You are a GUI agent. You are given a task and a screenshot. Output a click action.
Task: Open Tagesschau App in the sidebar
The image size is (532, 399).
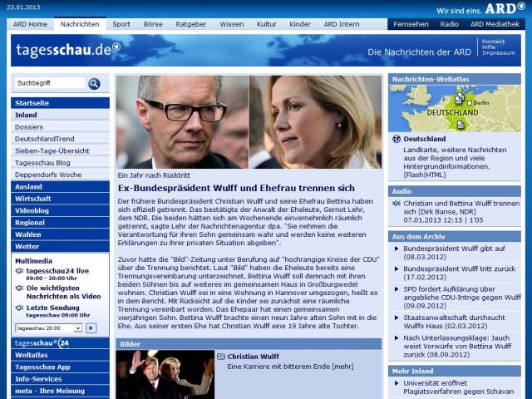point(61,367)
